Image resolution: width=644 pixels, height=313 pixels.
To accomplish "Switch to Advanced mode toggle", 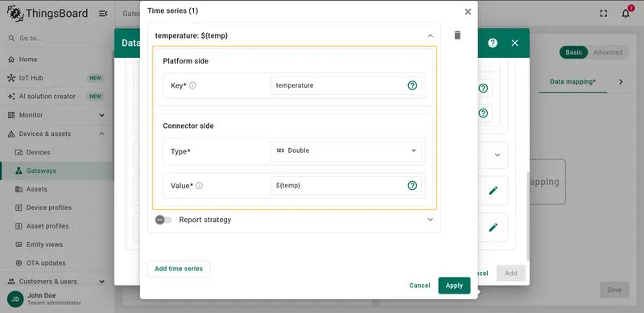I will pos(608,52).
